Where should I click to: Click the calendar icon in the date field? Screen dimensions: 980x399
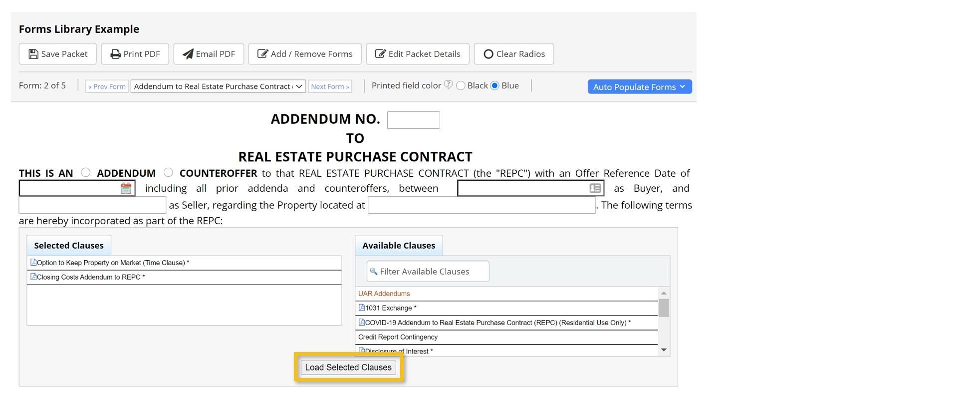(126, 188)
